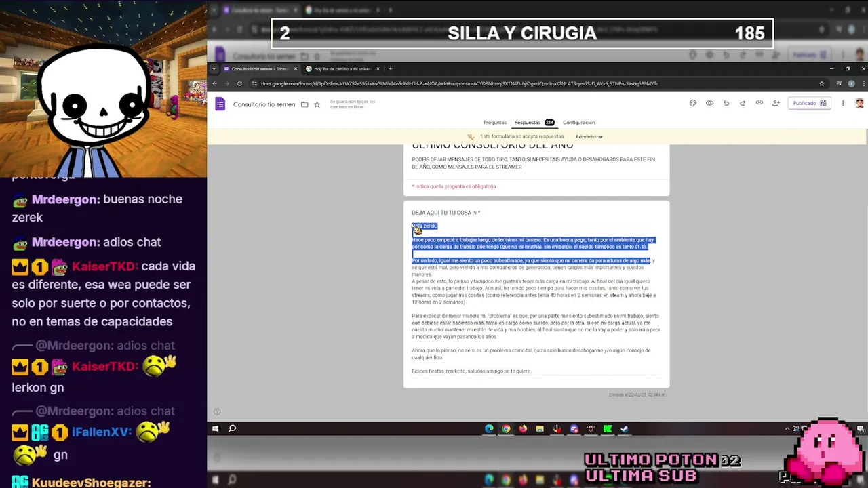868x488 pixels.
Task: Click the preview eye icon
Action: [709, 103]
